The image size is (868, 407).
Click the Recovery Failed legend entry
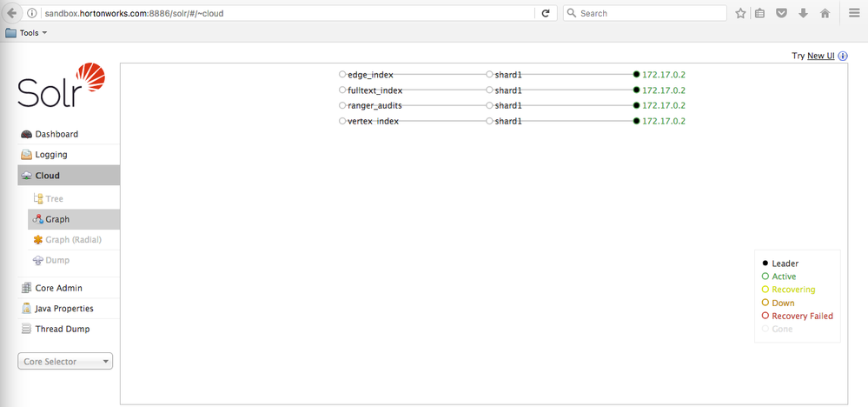pos(798,316)
